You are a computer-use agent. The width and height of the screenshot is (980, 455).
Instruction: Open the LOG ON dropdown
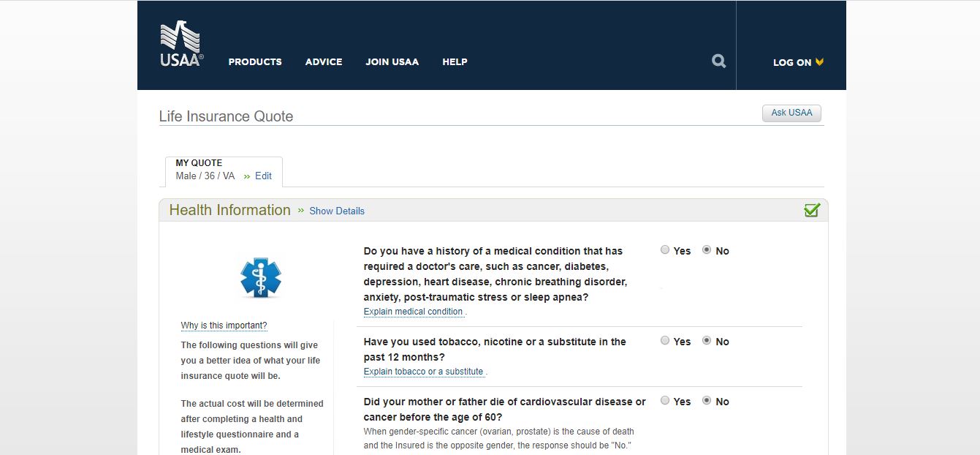(791, 62)
